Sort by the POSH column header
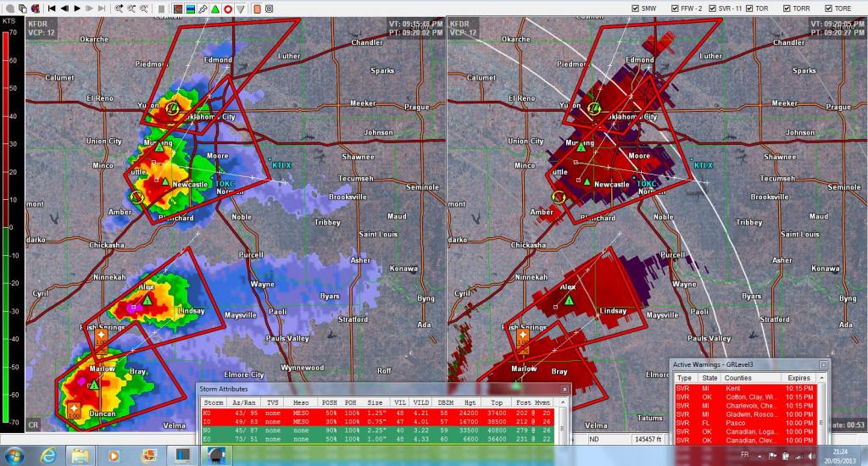Image resolution: width=868 pixels, height=466 pixels. 330,402
